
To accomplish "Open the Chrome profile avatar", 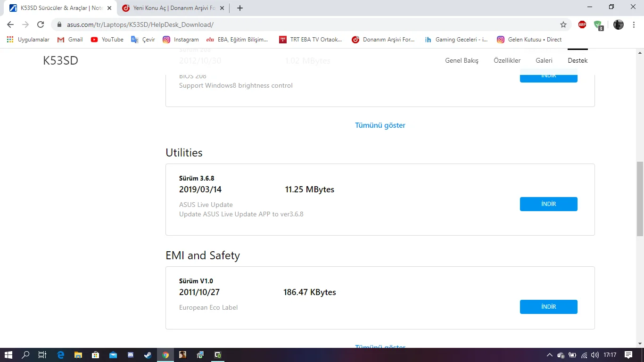I will [x=619, y=25].
